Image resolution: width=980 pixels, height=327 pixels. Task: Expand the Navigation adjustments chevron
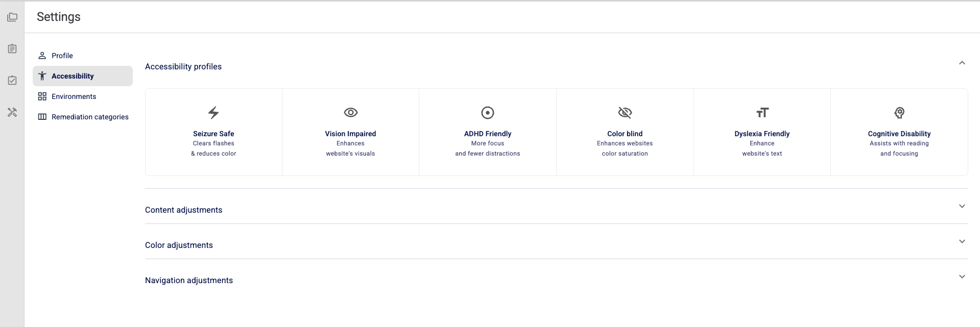tap(962, 276)
